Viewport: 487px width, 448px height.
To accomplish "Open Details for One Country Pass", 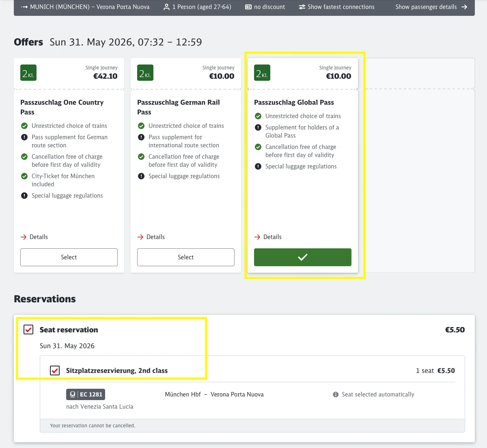I will point(39,237).
